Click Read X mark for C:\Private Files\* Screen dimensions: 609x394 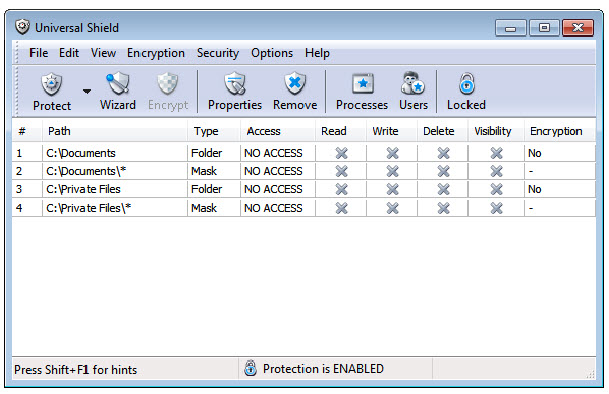(341, 208)
